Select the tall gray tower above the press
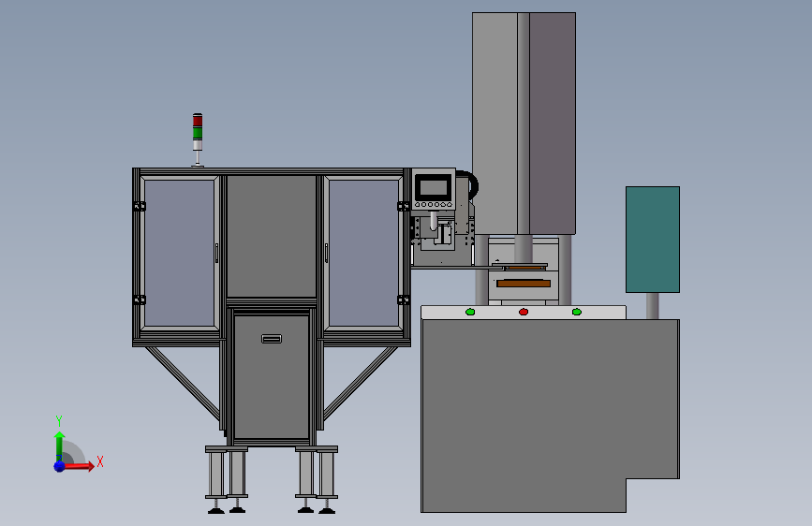Viewport: 812px width, 526px height. click(x=524, y=124)
